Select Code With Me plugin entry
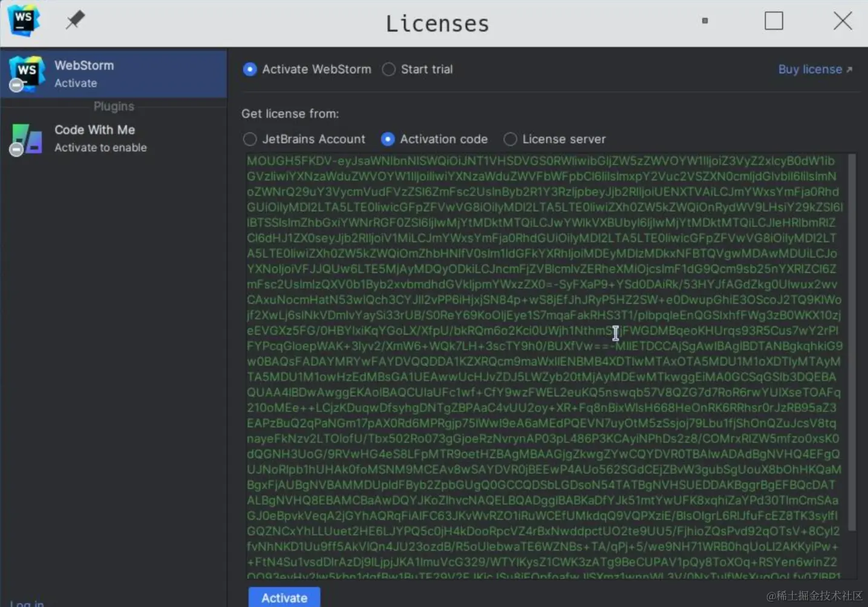 point(114,139)
